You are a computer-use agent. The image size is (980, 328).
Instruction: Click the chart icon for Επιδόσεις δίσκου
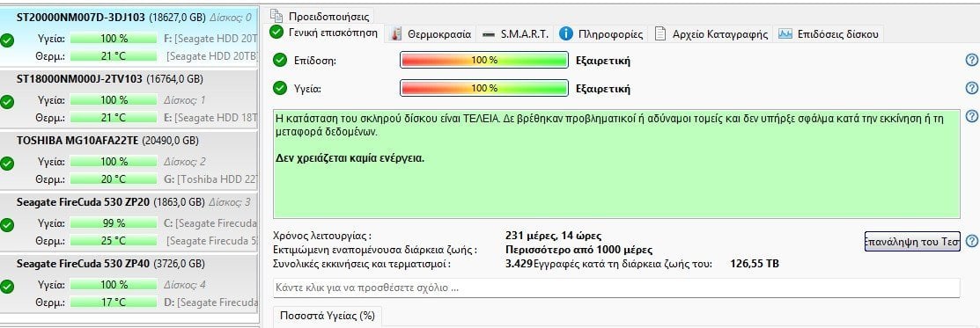pos(785,33)
